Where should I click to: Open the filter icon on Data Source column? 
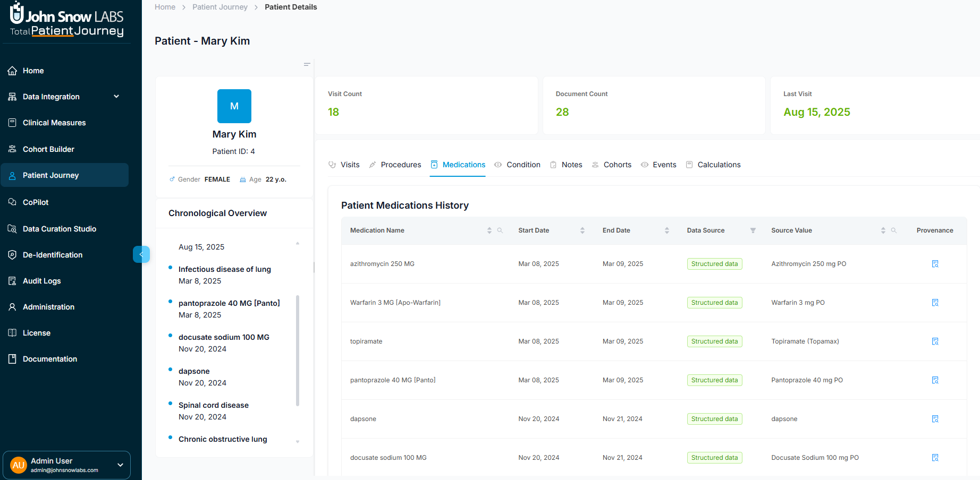[753, 230]
